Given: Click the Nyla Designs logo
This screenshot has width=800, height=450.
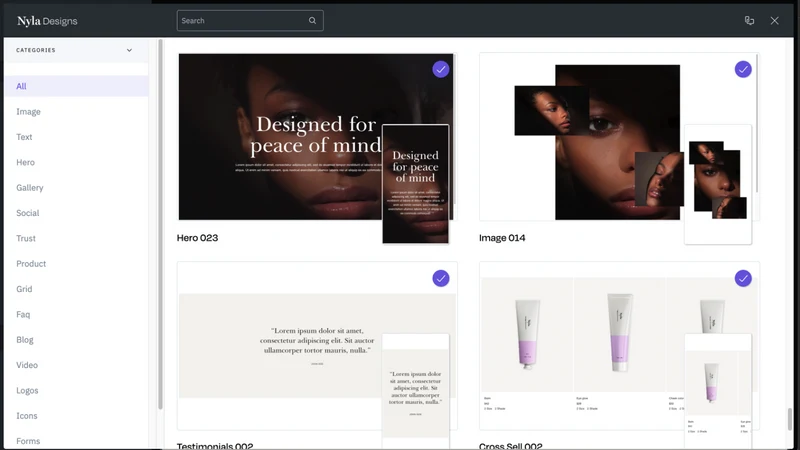Looking at the screenshot, I should point(47,21).
